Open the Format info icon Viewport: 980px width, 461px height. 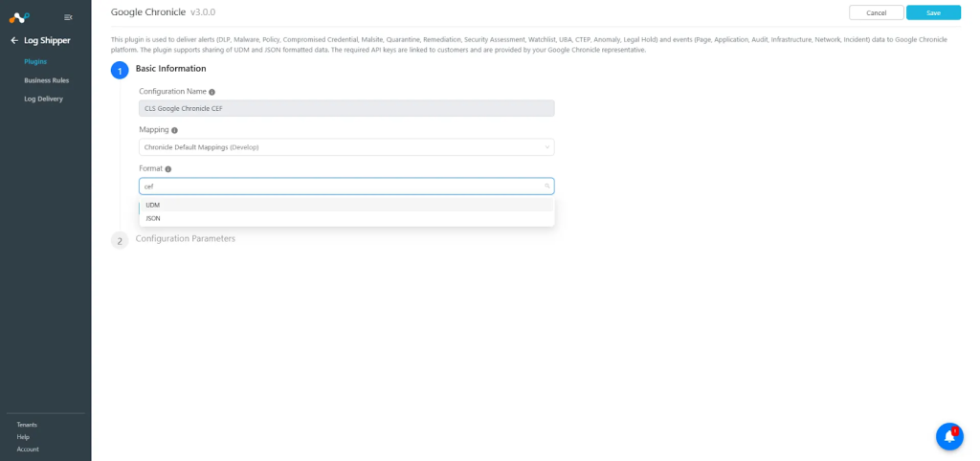(x=168, y=169)
